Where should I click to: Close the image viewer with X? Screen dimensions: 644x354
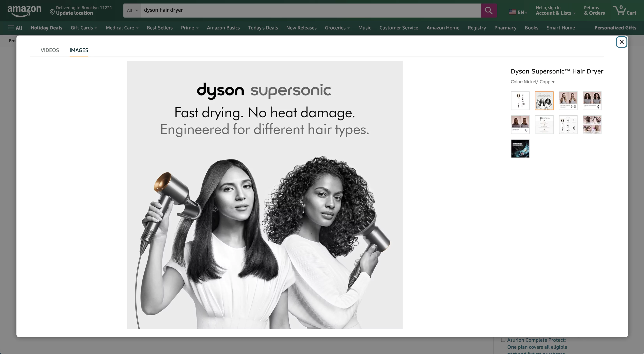coord(621,42)
